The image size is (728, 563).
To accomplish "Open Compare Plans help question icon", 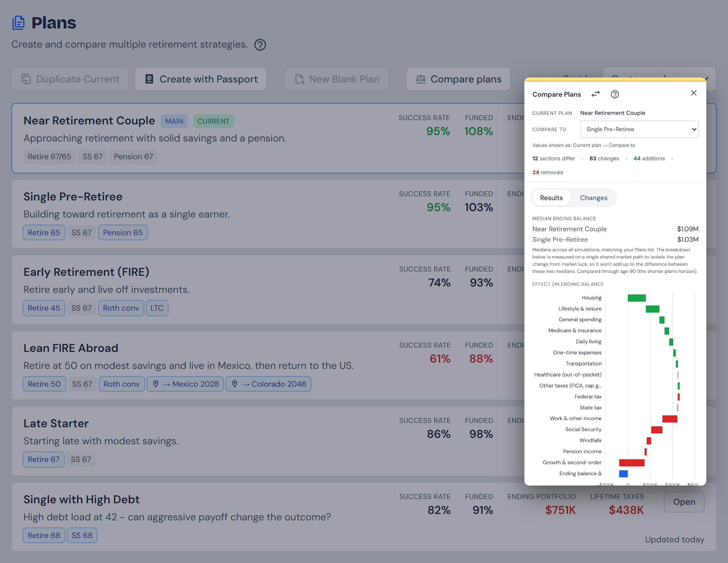I will point(615,94).
